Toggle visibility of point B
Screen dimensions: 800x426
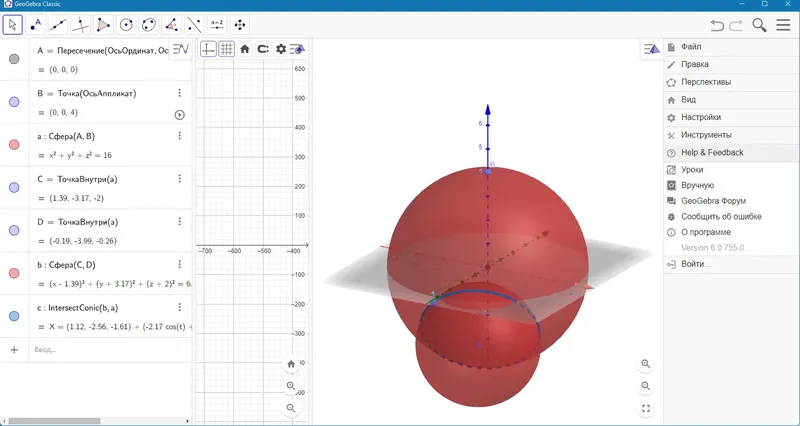point(14,102)
